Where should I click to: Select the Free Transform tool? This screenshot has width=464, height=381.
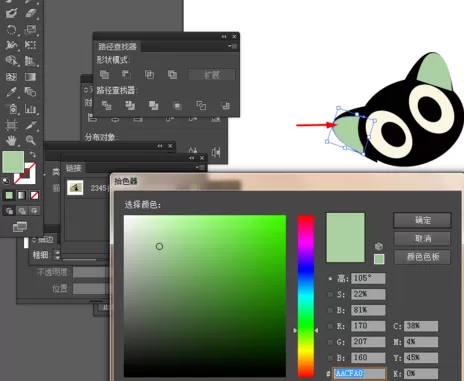point(30,45)
